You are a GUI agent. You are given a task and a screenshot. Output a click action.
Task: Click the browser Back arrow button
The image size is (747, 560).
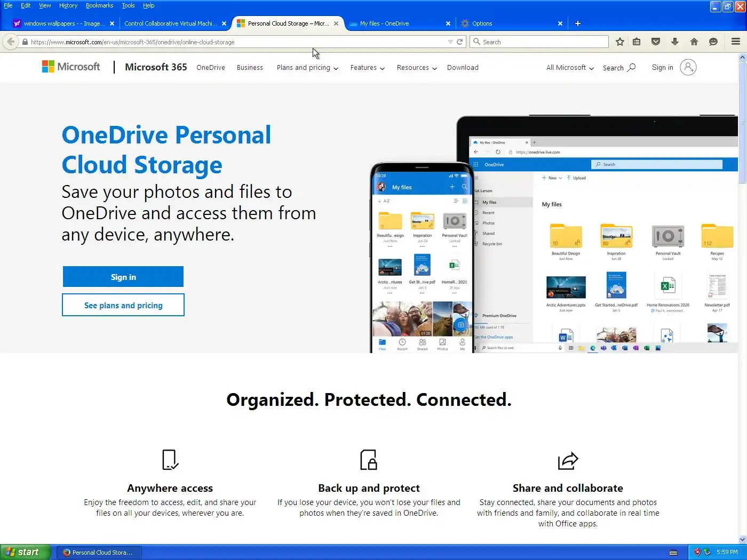pos(11,42)
